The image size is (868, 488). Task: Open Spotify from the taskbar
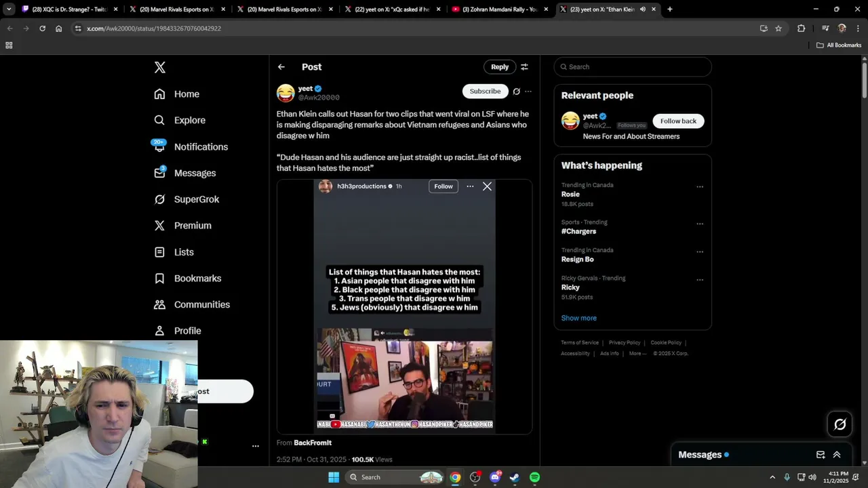(534, 477)
